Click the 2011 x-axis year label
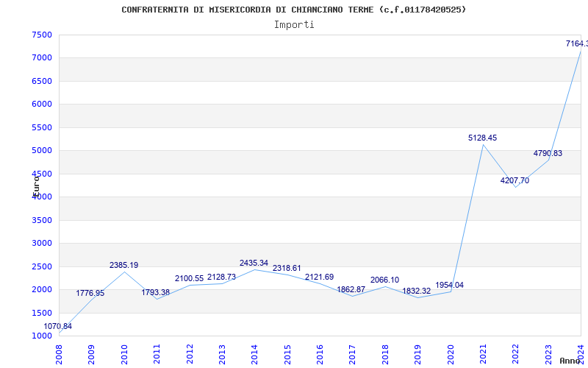 click(x=157, y=354)
